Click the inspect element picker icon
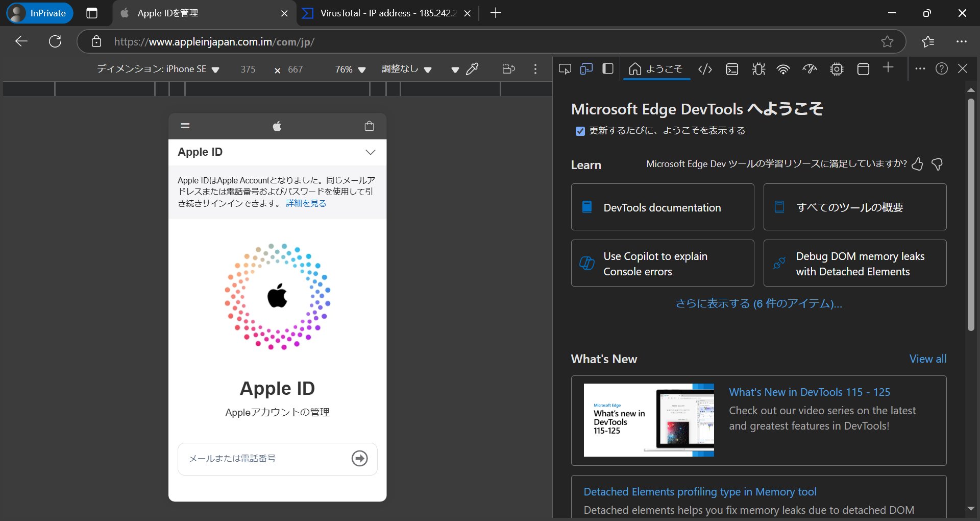Screen dimensions: 980x521 pos(565,69)
